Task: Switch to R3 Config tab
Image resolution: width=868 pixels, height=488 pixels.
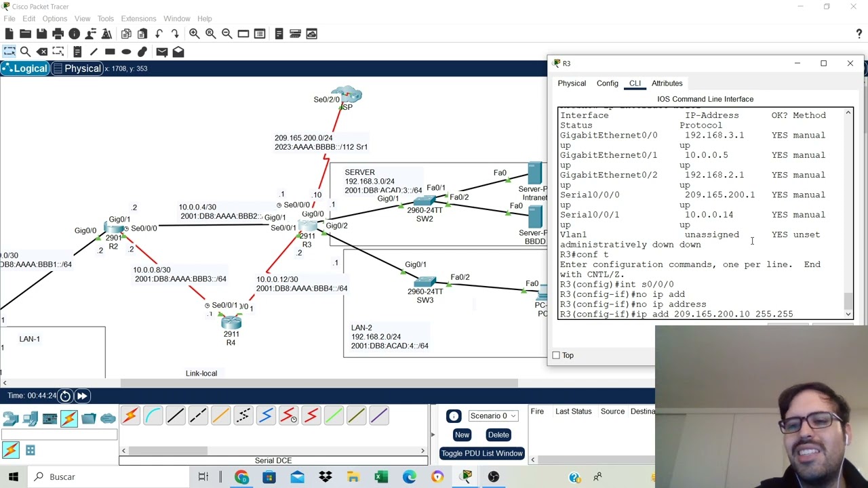Action: coord(608,83)
